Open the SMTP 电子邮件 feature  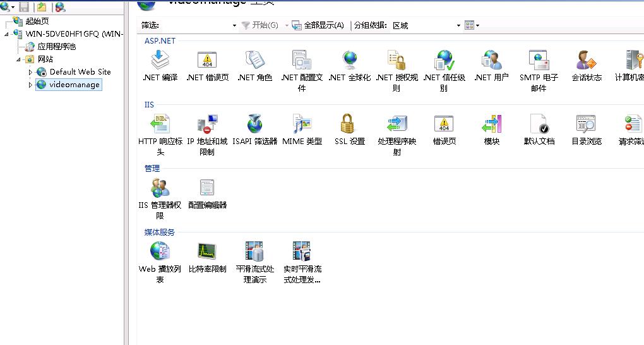coord(539,71)
